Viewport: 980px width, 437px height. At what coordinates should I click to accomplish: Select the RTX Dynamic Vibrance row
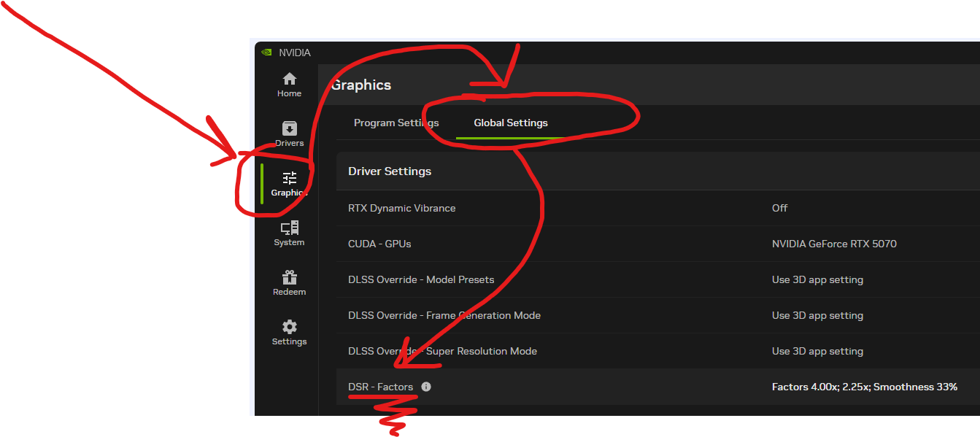658,208
